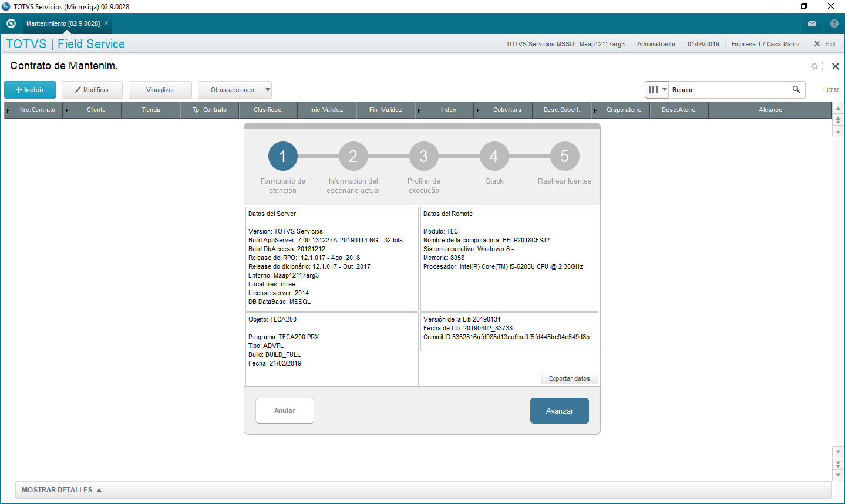The width and height of the screenshot is (845, 504).
Task: Open the column selector icon beside Buscar
Action: tap(657, 90)
